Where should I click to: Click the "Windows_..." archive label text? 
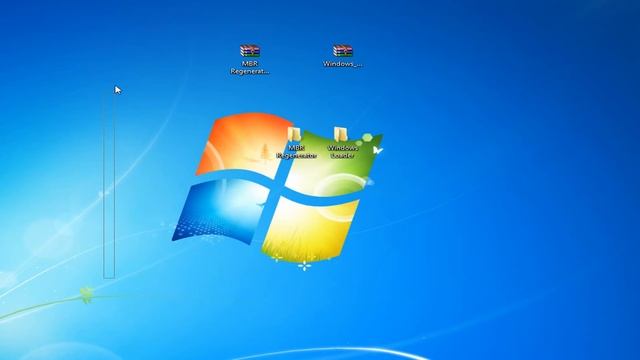pos(342,64)
